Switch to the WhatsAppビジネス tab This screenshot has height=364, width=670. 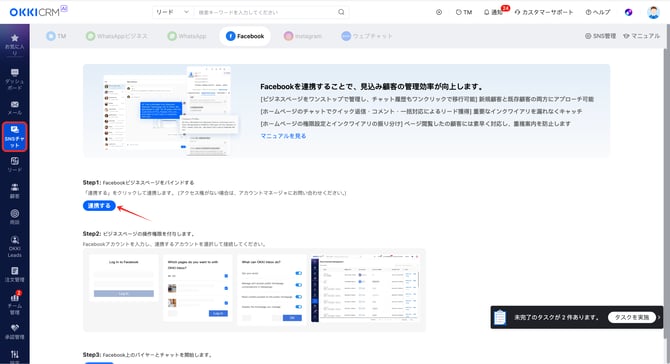tap(117, 36)
